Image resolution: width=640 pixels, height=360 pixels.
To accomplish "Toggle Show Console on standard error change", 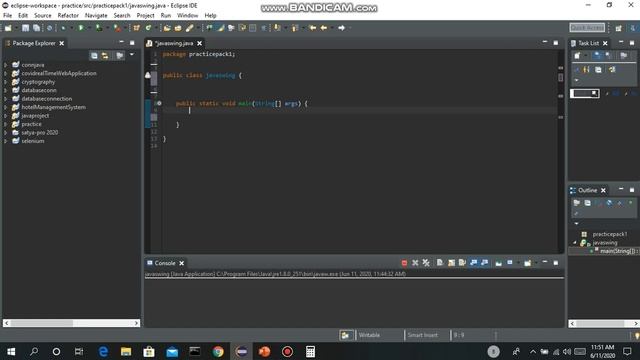I will tap(484, 263).
